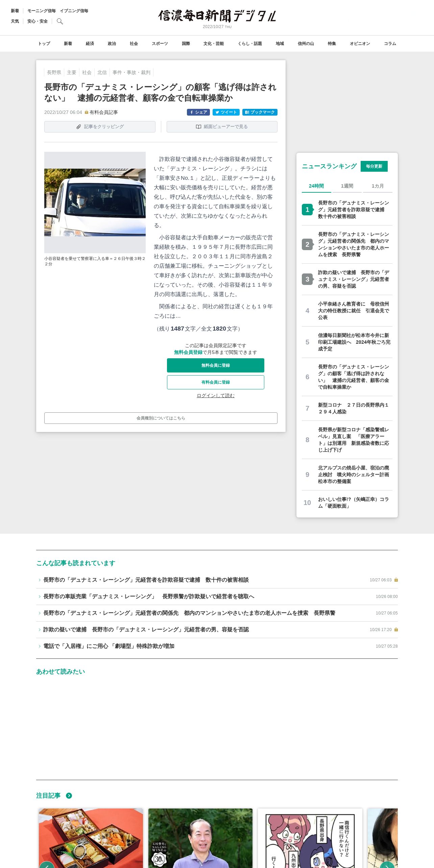Click 安心・安全 link in header
Image resolution: width=434 pixels, height=868 pixels.
click(x=38, y=21)
